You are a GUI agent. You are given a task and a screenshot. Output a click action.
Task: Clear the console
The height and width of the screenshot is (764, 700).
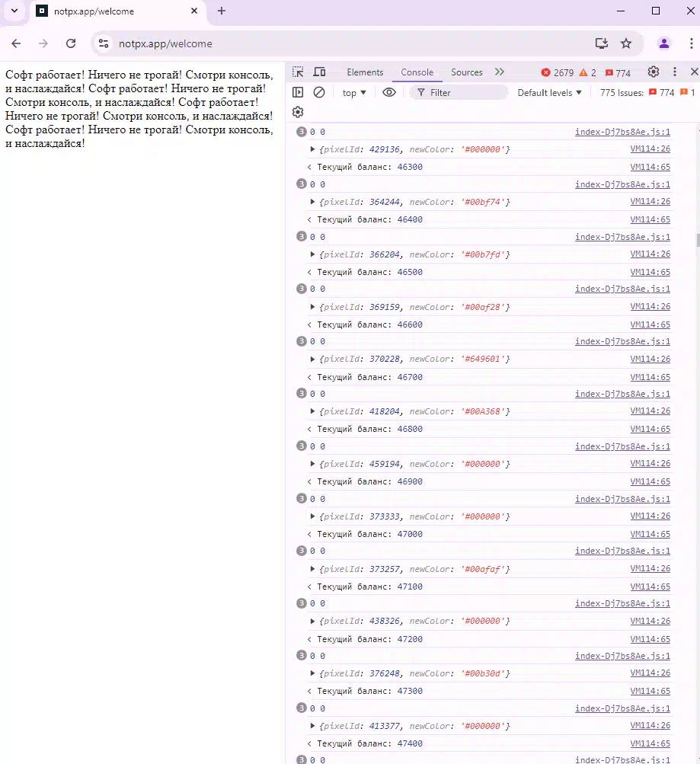pyautogui.click(x=319, y=92)
